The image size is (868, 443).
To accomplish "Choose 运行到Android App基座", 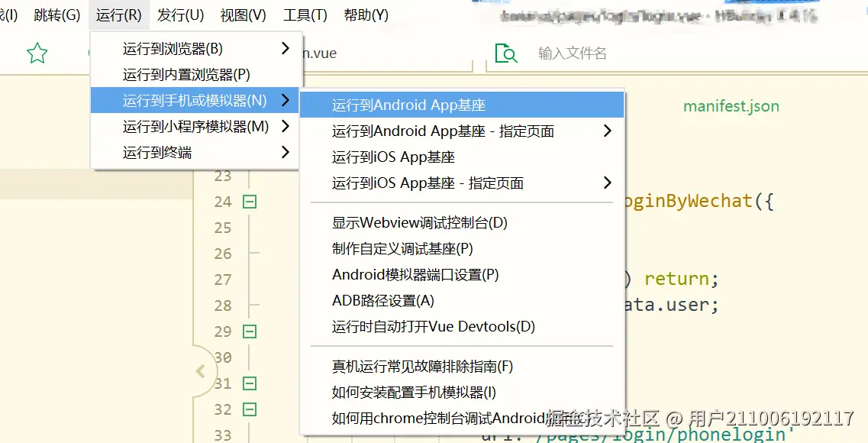I will [462, 105].
